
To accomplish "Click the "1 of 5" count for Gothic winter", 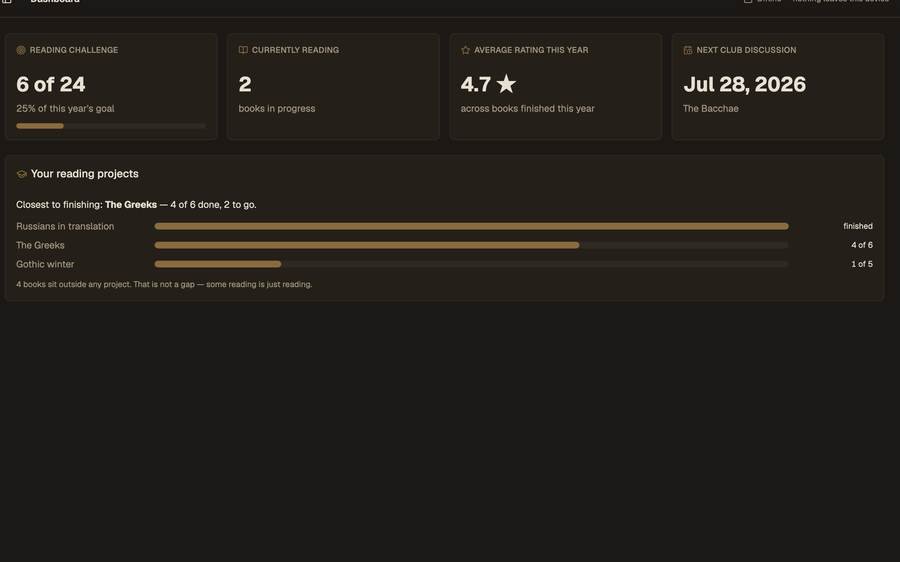I will point(862,264).
